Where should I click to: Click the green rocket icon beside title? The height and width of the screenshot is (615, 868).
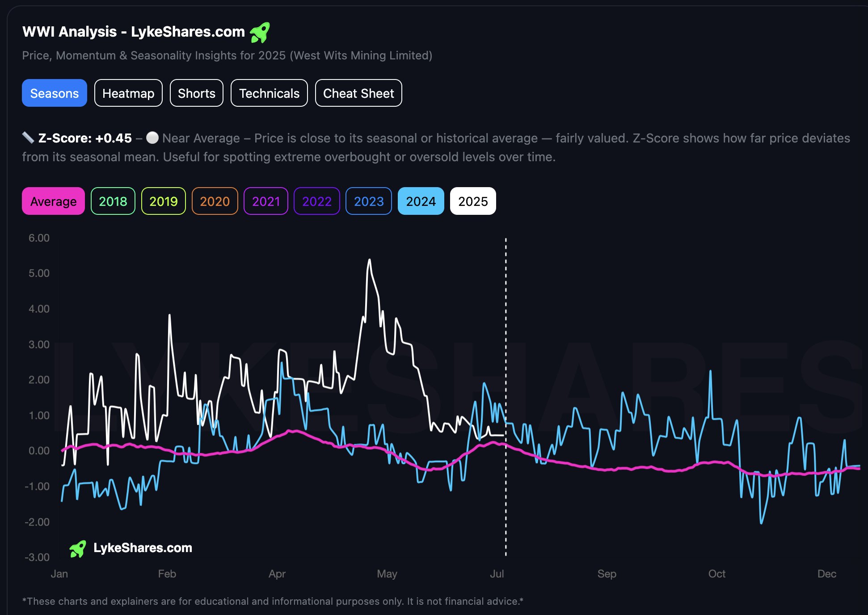(x=260, y=32)
